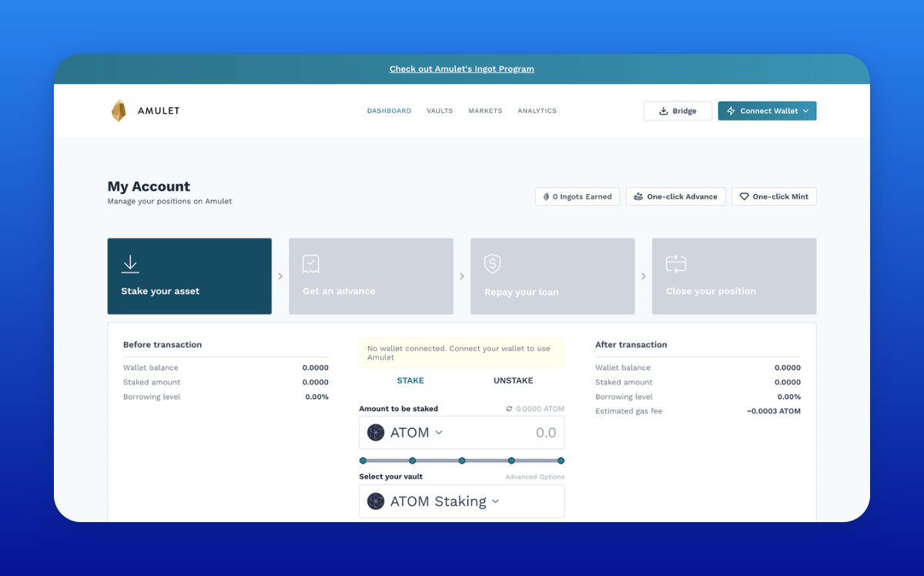Viewport: 924px width, 576px height.
Task: Switch to the UNSTAKE tab
Action: [513, 380]
